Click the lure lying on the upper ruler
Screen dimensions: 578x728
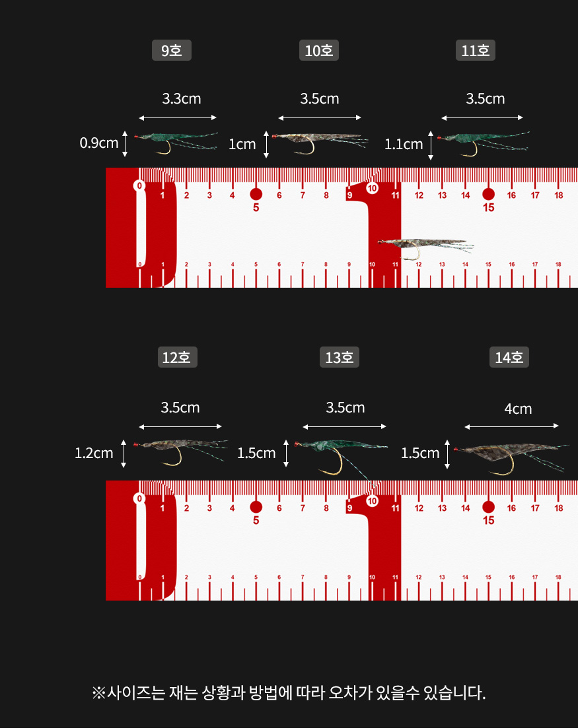[x=425, y=249]
